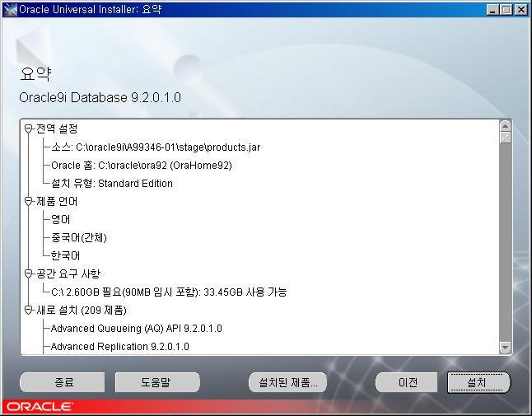Click the summary list scroll up arrow
The height and width of the screenshot is (416, 532).
point(505,126)
